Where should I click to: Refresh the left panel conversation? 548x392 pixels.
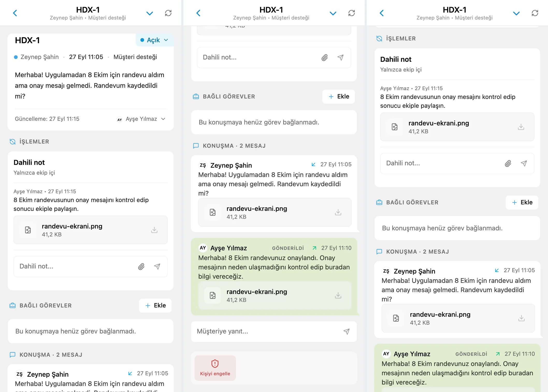(168, 13)
